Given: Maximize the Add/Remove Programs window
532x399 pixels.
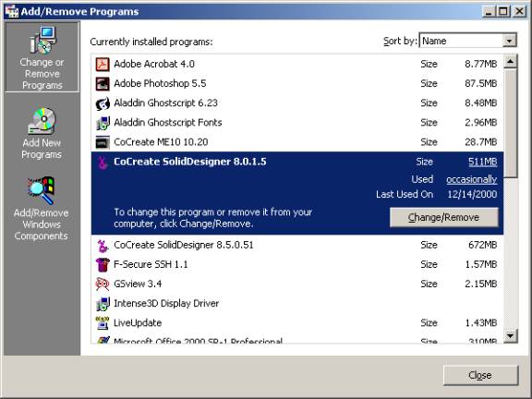Looking at the screenshot, I should click(x=503, y=11).
